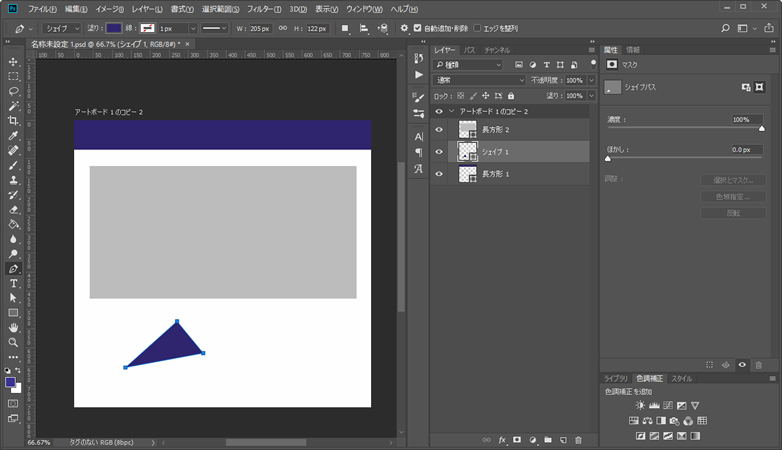The width and height of the screenshot is (782, 450).
Task: Open the 不透明度 opacity dropdown arrow
Action: pos(591,80)
